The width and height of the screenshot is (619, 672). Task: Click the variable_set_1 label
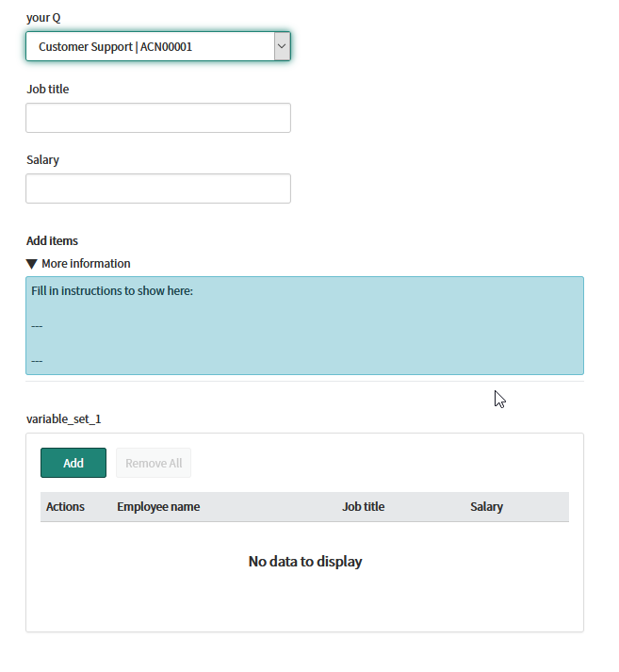pyautogui.click(x=63, y=418)
